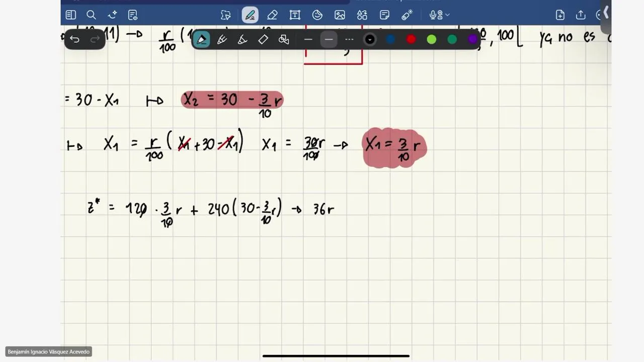This screenshot has width=644, height=362.
Task: Pick the dark green pen color
Action: [452, 39]
